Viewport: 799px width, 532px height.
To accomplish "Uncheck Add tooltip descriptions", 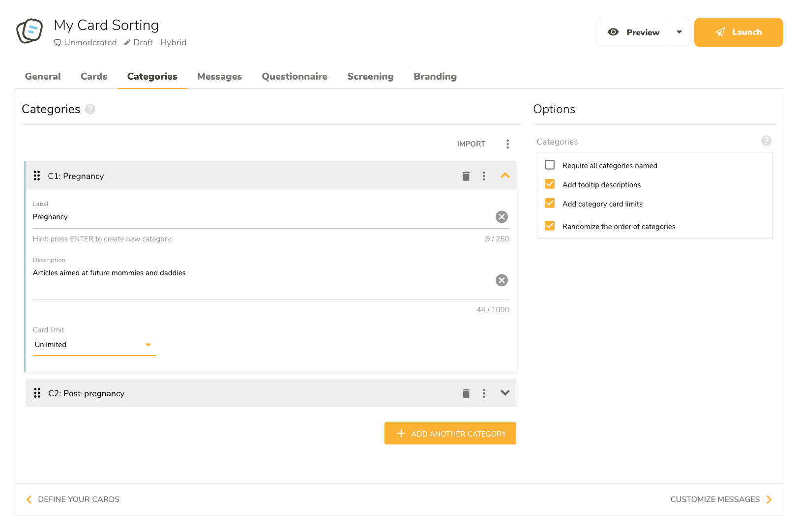I will click(x=550, y=184).
